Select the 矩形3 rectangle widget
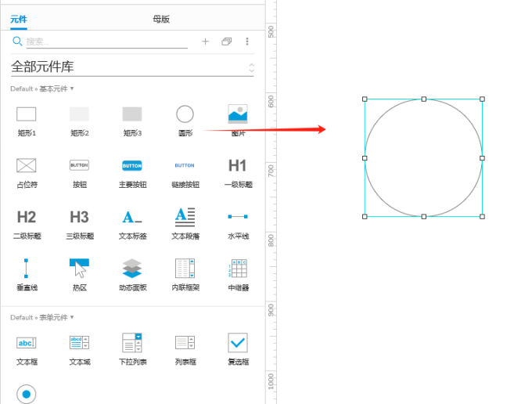This screenshot has width=532, height=404. 132,121
